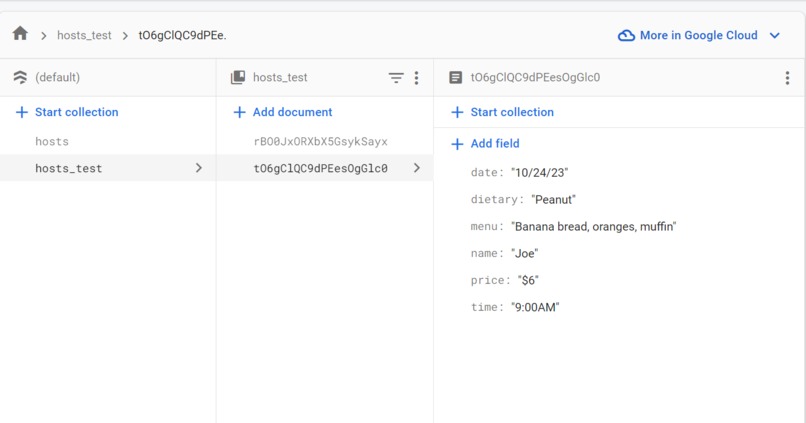Expand the More in Google Cloud chevron
This screenshot has width=806, height=423.
775,35
